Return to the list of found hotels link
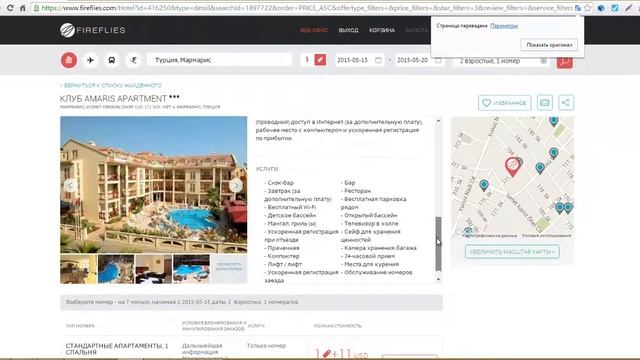This screenshot has width=640, height=360. (x=111, y=86)
